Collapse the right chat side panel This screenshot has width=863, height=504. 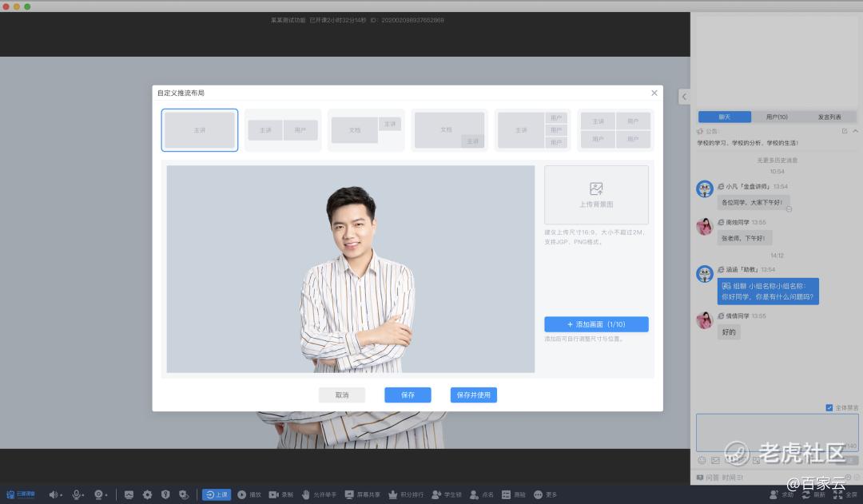coord(684,97)
